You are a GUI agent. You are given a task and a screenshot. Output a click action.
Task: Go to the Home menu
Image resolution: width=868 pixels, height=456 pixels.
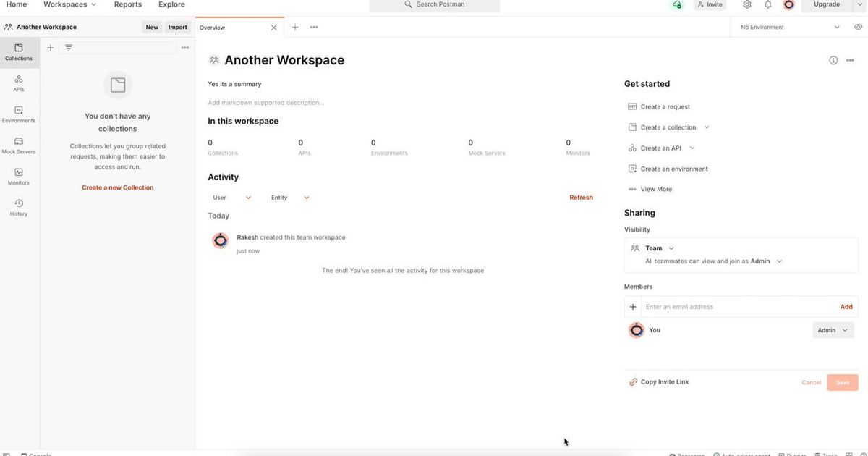coord(17,4)
